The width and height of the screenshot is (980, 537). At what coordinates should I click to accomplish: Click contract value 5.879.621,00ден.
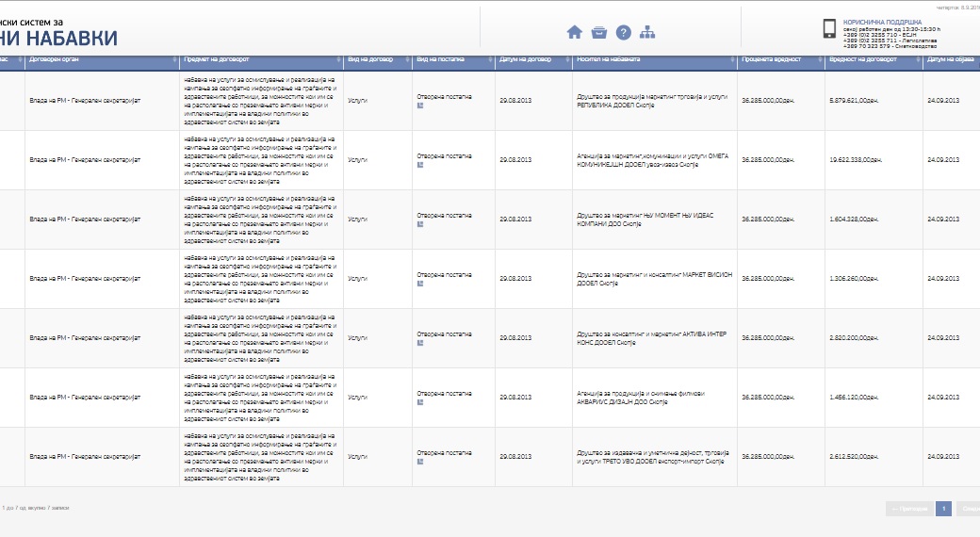point(854,101)
